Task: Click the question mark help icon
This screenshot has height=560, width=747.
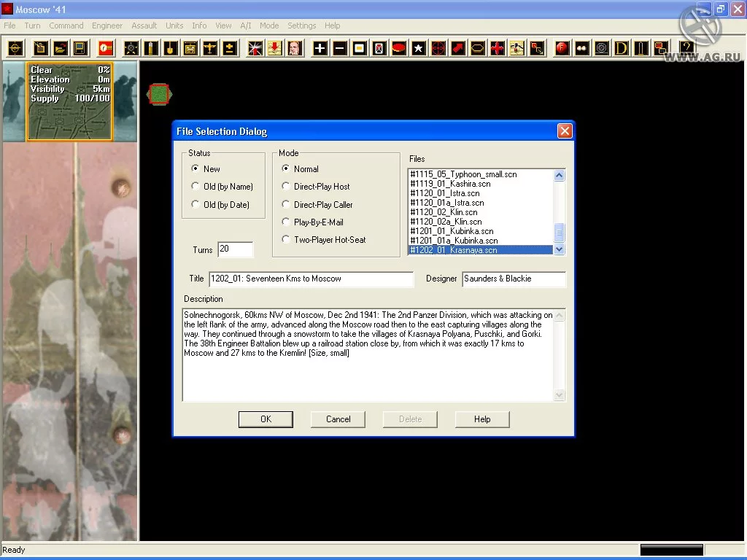Action: coord(686,48)
